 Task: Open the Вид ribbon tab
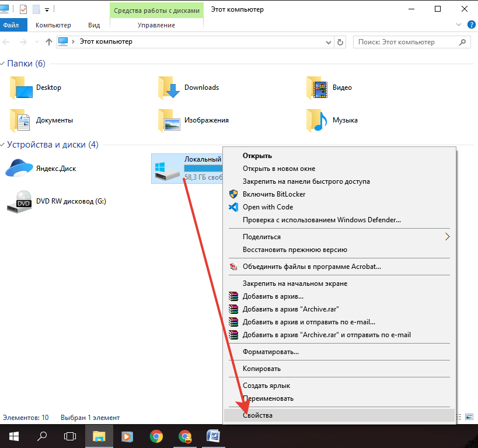pos(94,25)
